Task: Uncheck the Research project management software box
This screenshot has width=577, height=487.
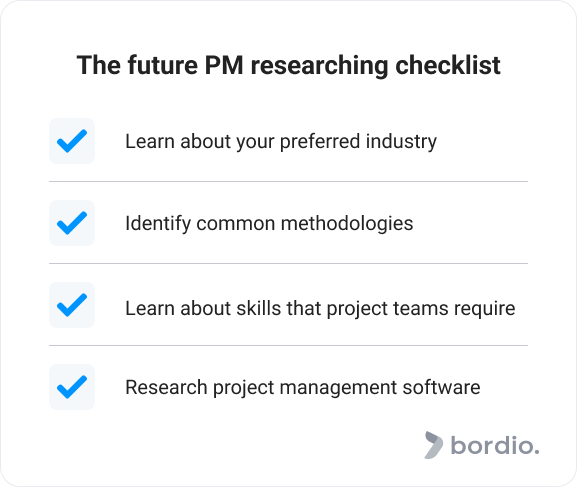Action: click(72, 387)
